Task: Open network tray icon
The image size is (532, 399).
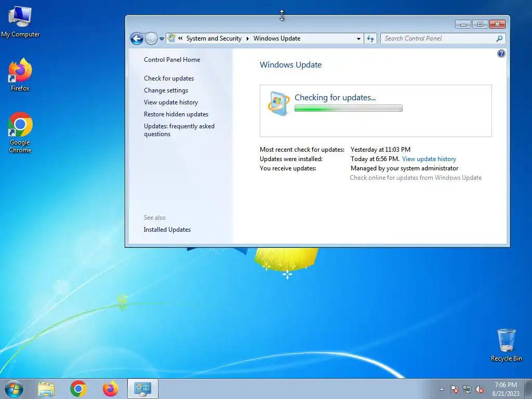Action: (x=467, y=389)
